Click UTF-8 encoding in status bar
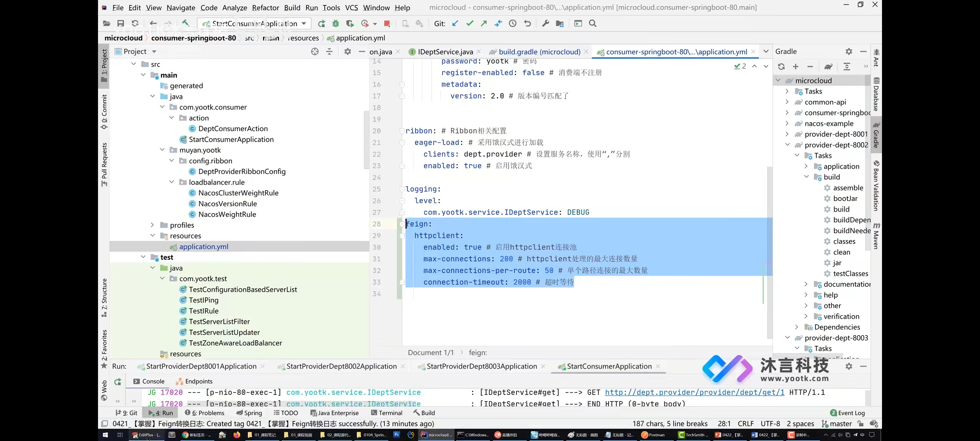The height and width of the screenshot is (441, 980). coord(770,423)
